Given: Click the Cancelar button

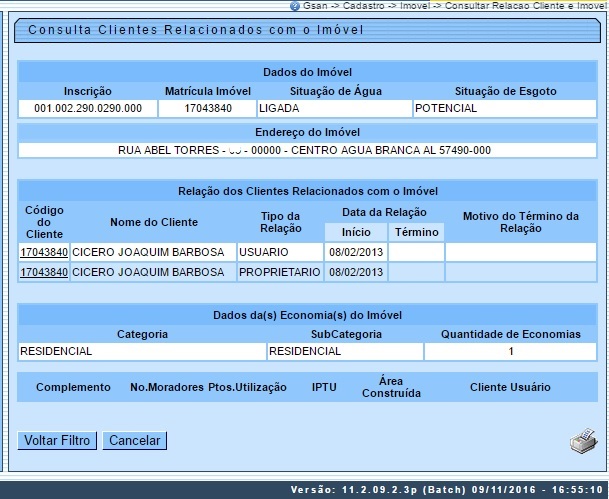Looking at the screenshot, I should point(134,441).
